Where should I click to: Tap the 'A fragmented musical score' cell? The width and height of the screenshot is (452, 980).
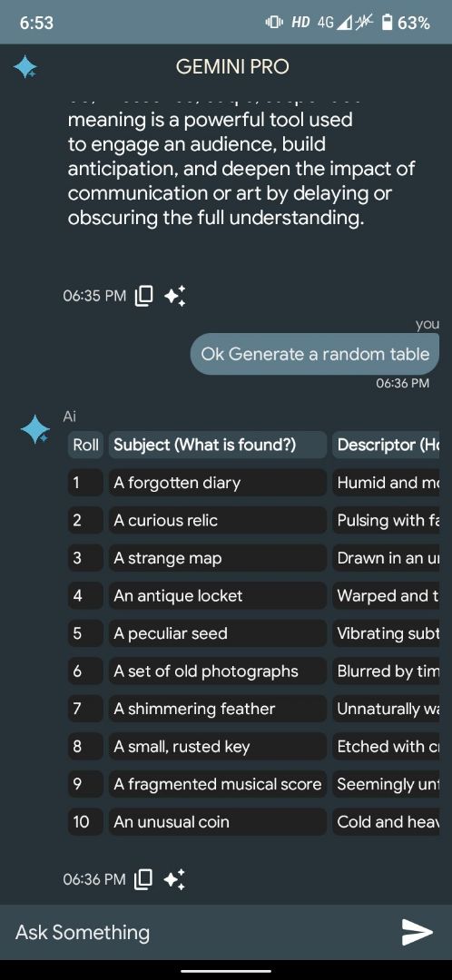click(x=218, y=784)
